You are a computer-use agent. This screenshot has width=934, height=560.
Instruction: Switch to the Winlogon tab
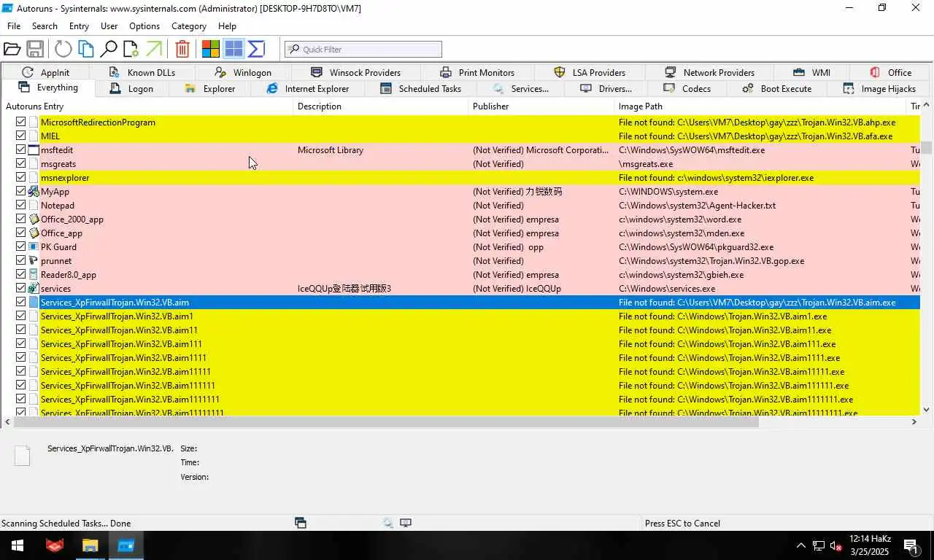point(243,72)
